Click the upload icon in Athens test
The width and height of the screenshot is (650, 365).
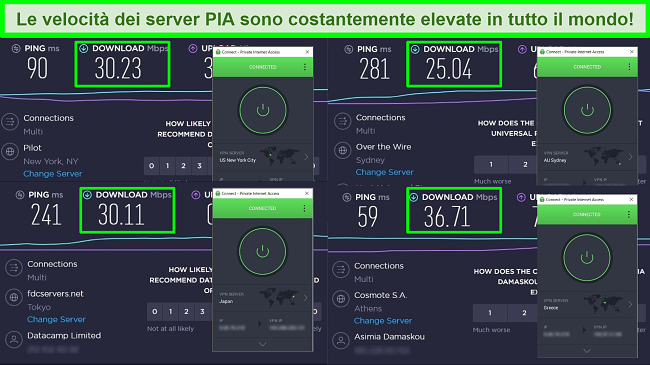pos(521,197)
